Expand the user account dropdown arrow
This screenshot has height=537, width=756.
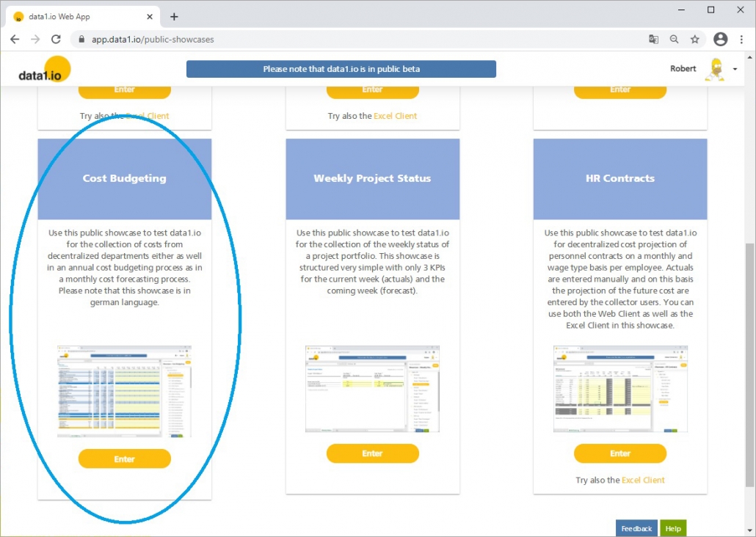(735, 70)
